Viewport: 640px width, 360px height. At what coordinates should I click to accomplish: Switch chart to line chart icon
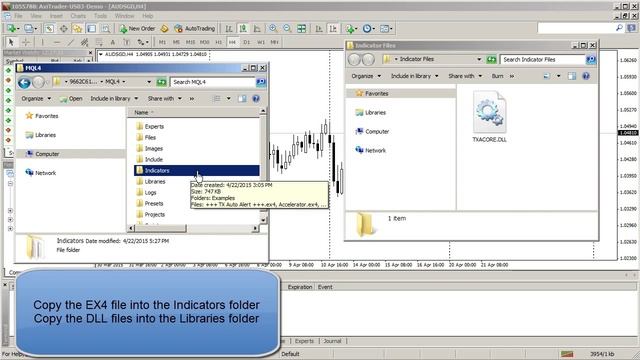(257, 29)
